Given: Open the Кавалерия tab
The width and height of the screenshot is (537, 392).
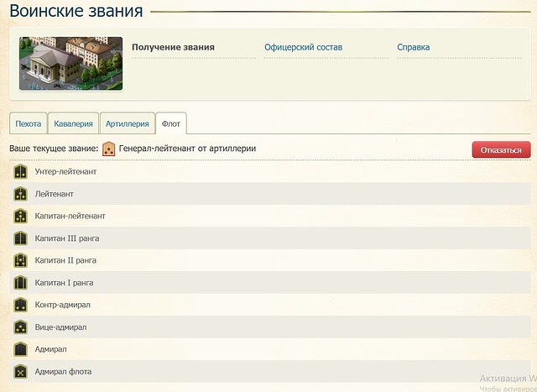Looking at the screenshot, I should click(73, 123).
